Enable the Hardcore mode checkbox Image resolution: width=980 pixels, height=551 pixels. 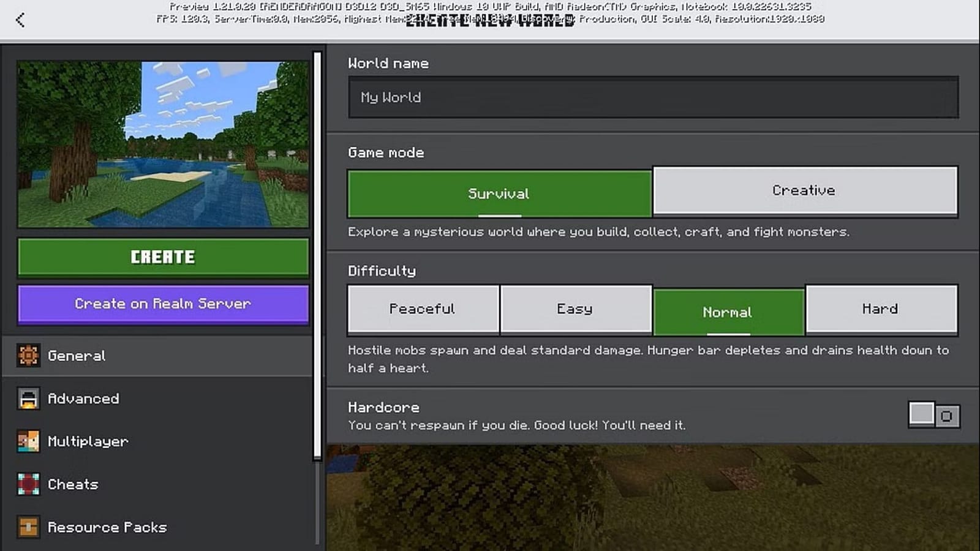tap(921, 415)
